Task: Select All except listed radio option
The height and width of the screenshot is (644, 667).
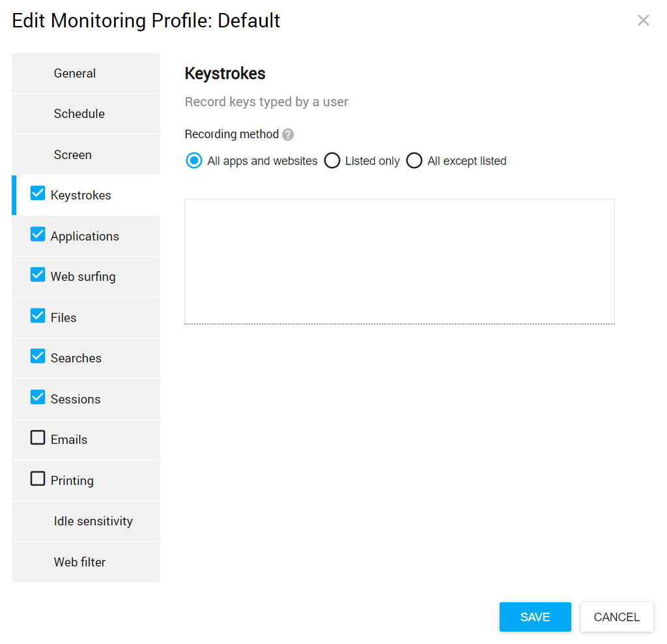Action: point(414,160)
